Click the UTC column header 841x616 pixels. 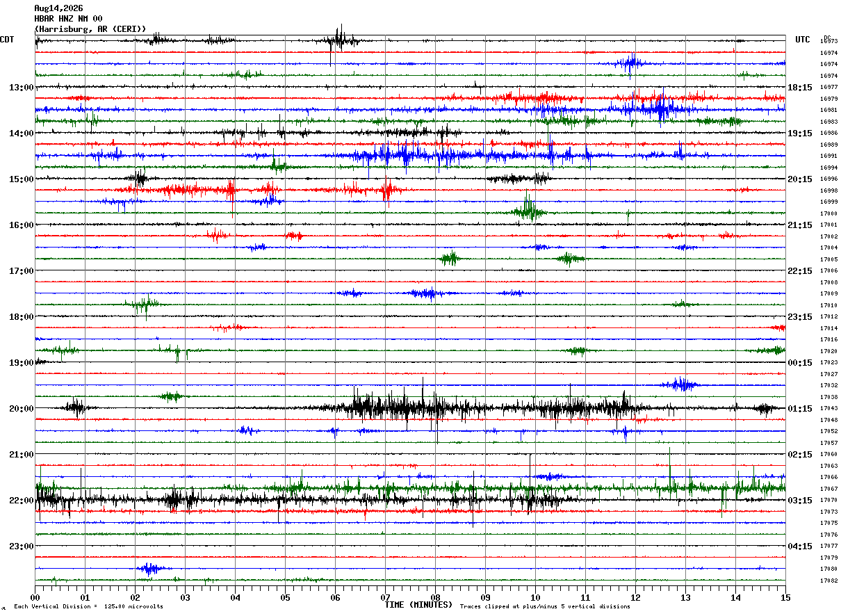tap(803, 40)
